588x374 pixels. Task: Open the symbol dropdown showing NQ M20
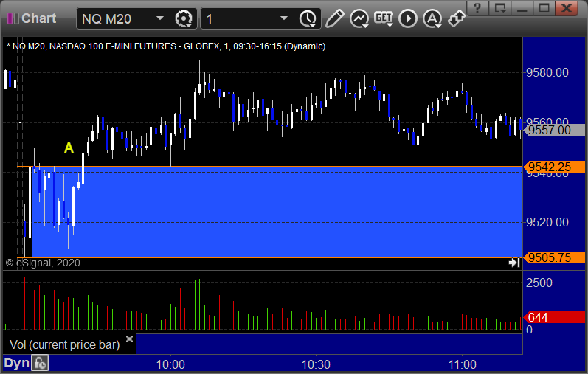point(123,18)
